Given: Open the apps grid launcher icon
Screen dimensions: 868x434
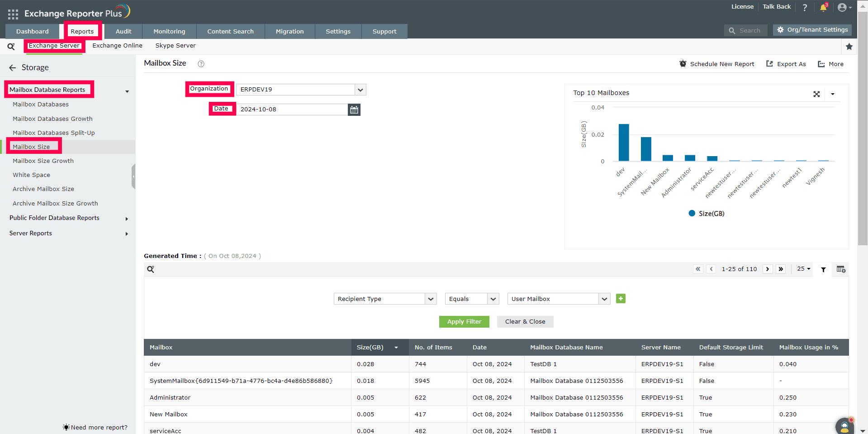Looking at the screenshot, I should [13, 14].
